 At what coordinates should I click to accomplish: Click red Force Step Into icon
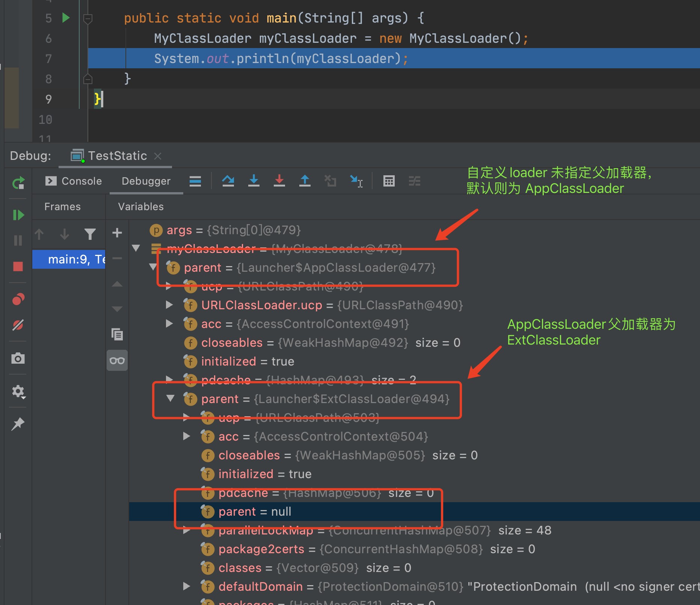[279, 181]
